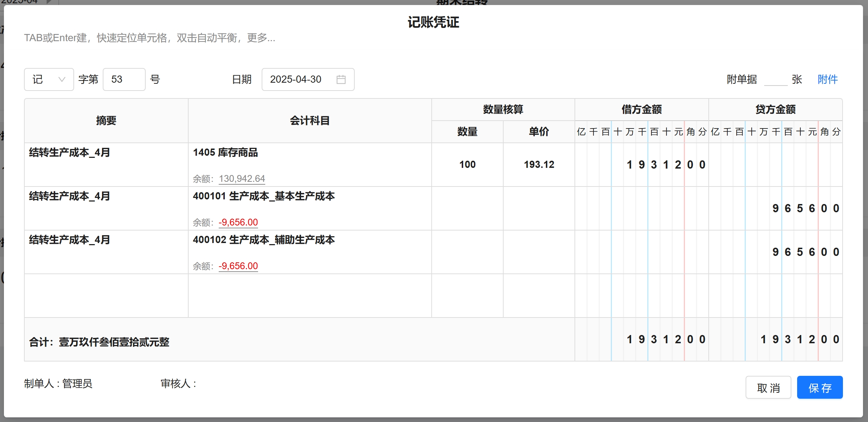Open 400101 account balance -9,656.00 link
This screenshot has height=422, width=868.
pos(238,222)
